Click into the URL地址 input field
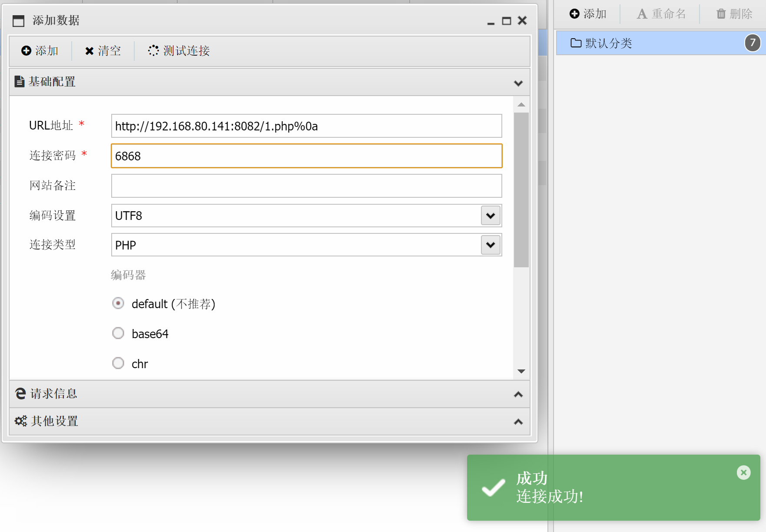This screenshot has height=532, width=766. [x=307, y=126]
